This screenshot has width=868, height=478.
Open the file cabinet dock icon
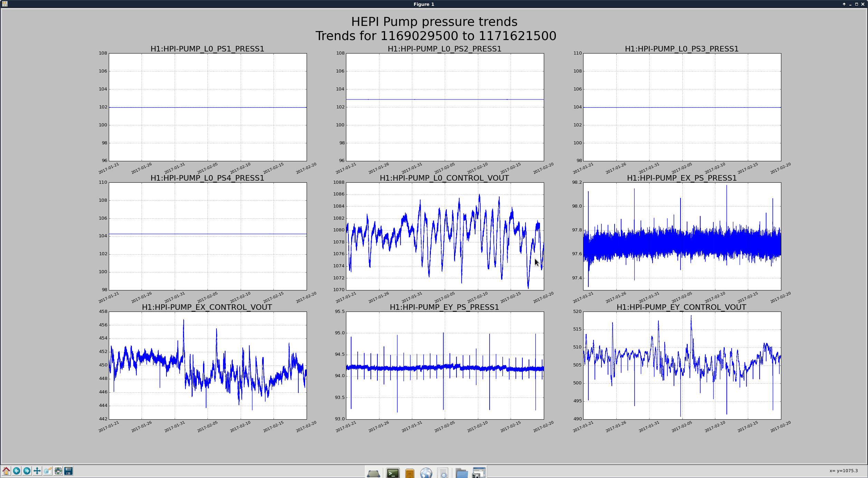point(409,473)
